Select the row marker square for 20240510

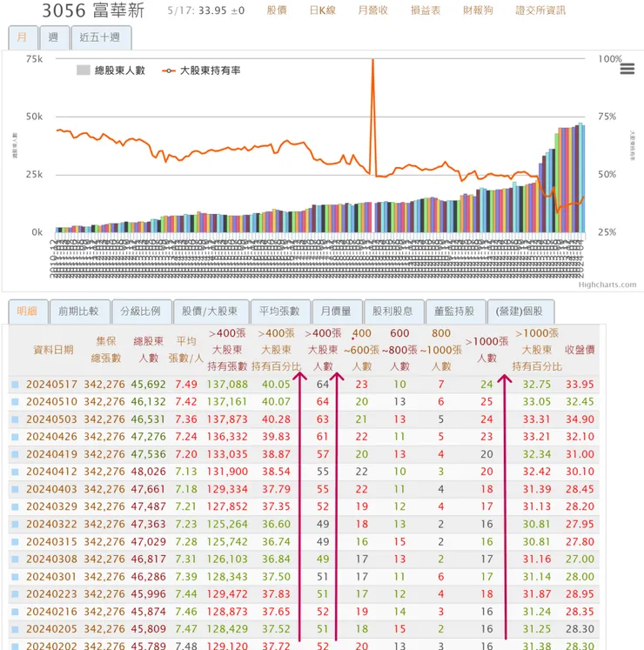(16, 402)
